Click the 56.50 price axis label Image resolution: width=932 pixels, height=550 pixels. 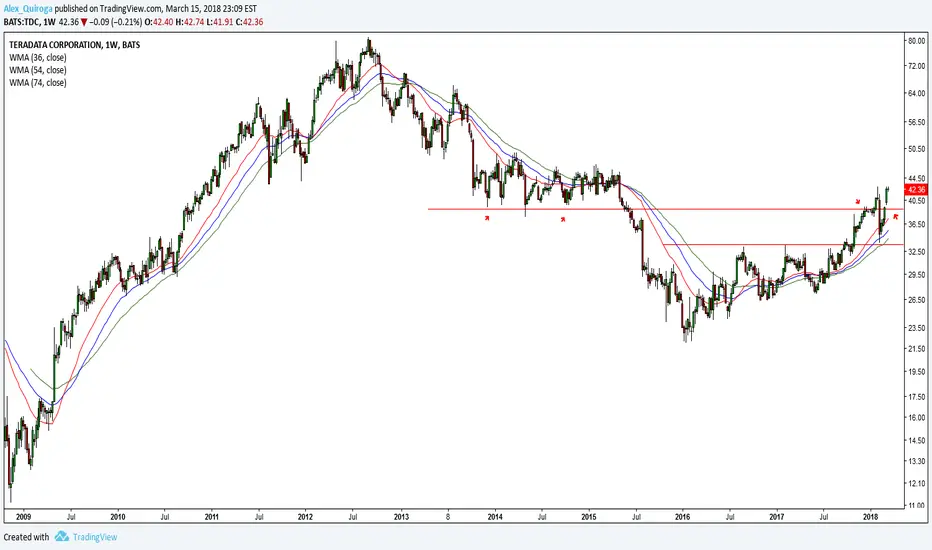[x=917, y=122]
